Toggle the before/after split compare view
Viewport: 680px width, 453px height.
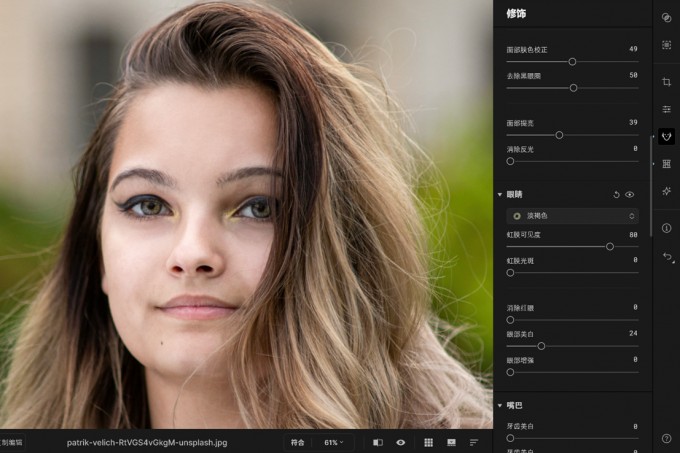coord(378,443)
